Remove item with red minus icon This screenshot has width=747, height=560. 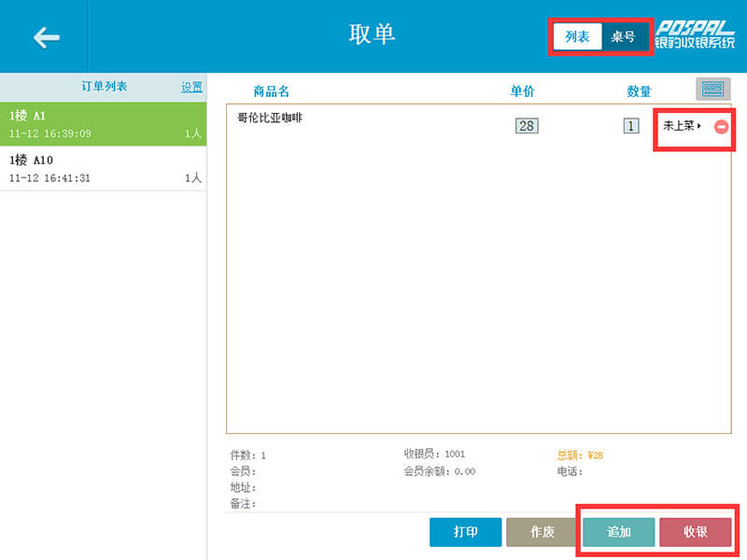click(x=721, y=126)
